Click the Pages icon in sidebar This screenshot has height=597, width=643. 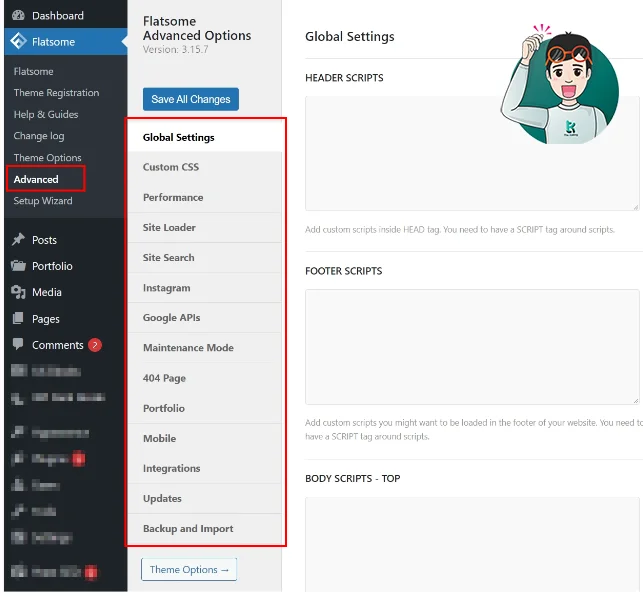tap(18, 318)
